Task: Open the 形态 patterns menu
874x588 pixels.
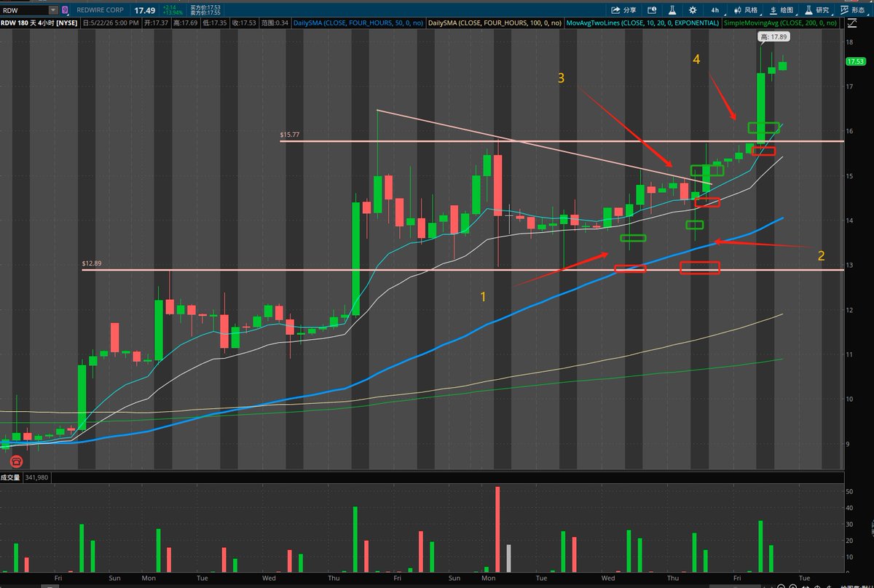Action: (854, 10)
